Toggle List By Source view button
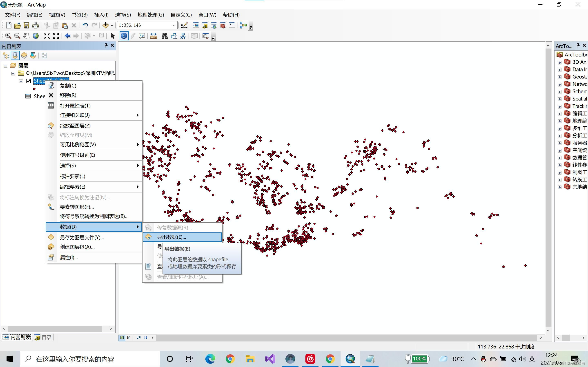 [15, 56]
